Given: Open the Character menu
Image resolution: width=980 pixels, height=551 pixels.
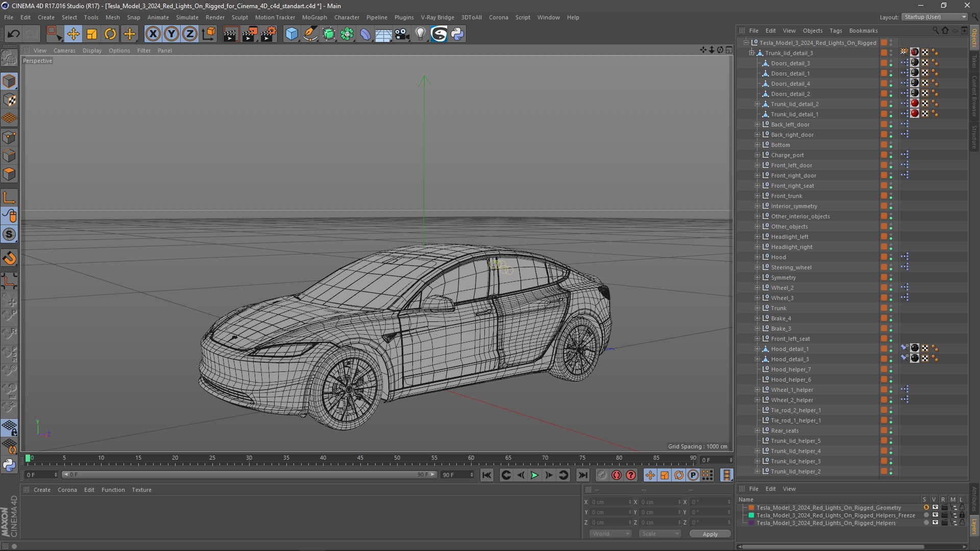Looking at the screenshot, I should (x=347, y=17).
